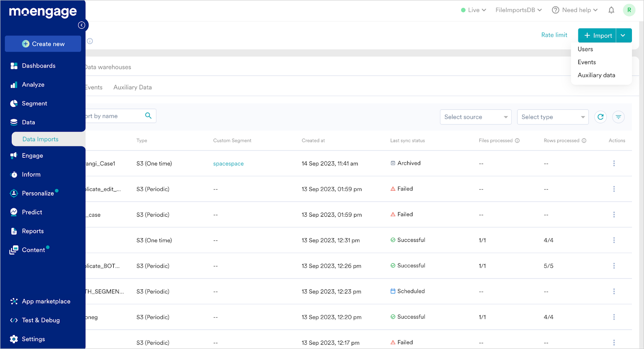Open actions menu for the Scheduled import row
This screenshot has width=644, height=349.
(614, 291)
